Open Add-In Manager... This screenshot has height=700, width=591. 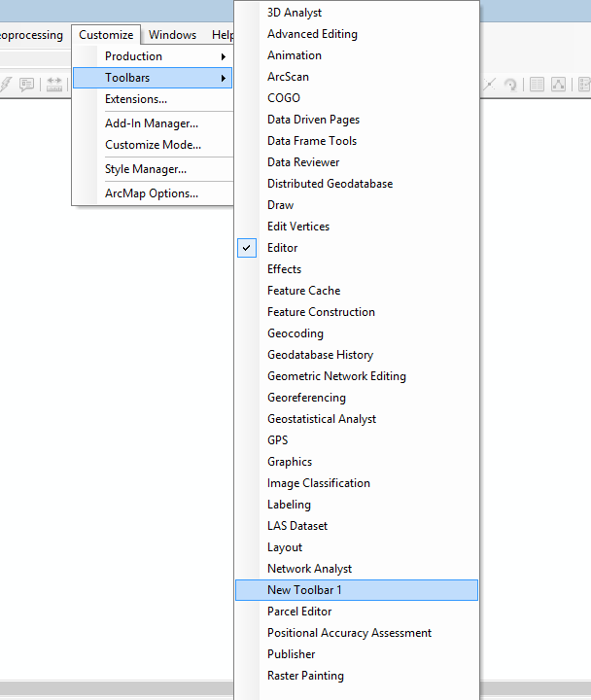(153, 123)
